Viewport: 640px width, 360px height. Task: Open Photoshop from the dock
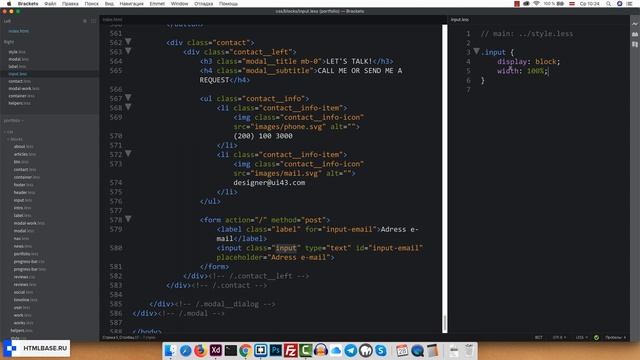(276, 350)
